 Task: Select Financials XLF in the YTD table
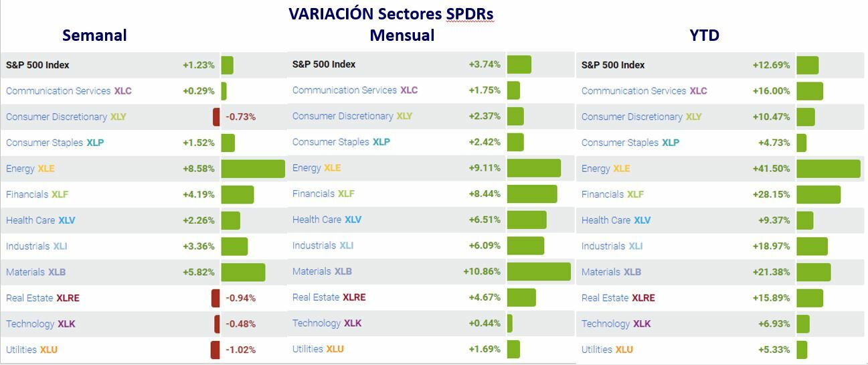pyautogui.click(x=612, y=194)
